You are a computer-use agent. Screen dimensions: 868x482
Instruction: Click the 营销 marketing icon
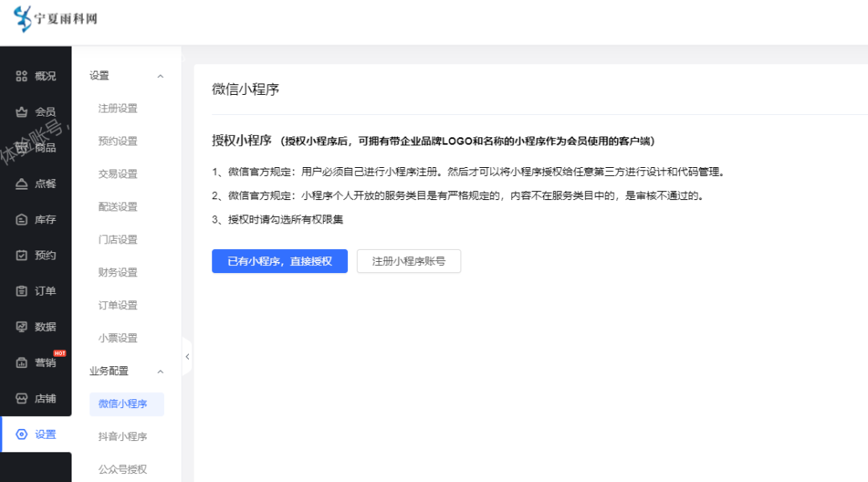pyautogui.click(x=22, y=363)
